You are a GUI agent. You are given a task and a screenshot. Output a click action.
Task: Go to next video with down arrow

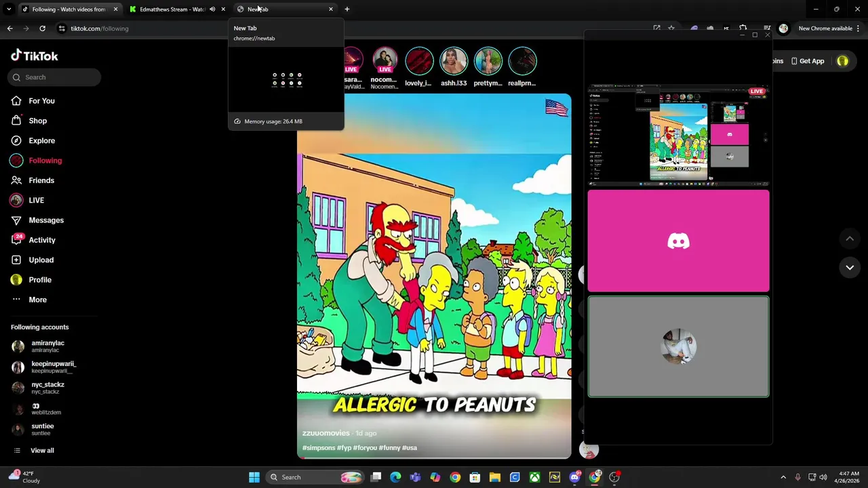(x=850, y=268)
